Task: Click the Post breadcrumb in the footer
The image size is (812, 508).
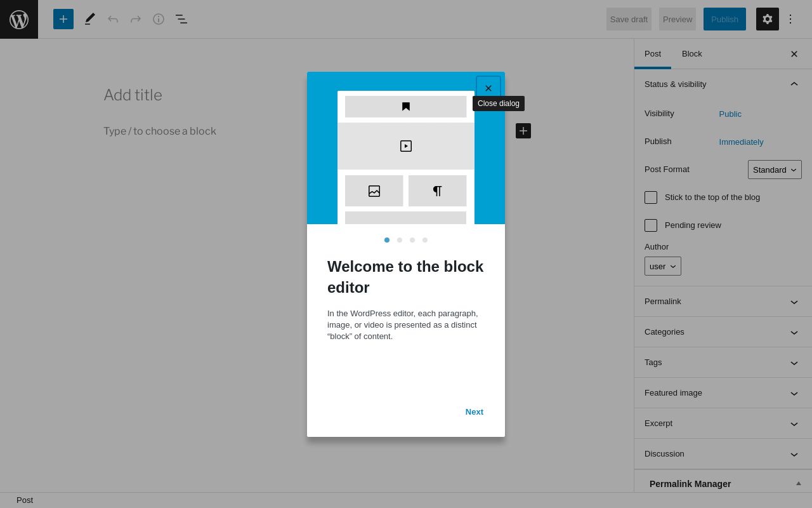Action: (x=25, y=500)
